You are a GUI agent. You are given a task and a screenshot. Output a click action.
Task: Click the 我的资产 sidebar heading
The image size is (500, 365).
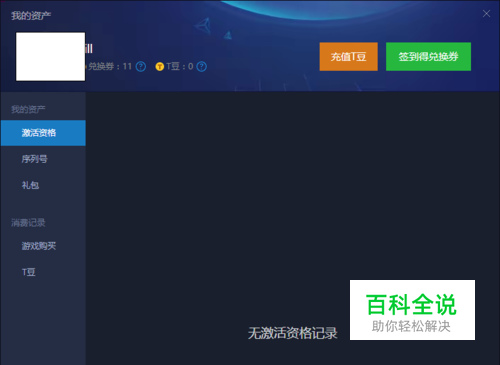pyautogui.click(x=28, y=109)
